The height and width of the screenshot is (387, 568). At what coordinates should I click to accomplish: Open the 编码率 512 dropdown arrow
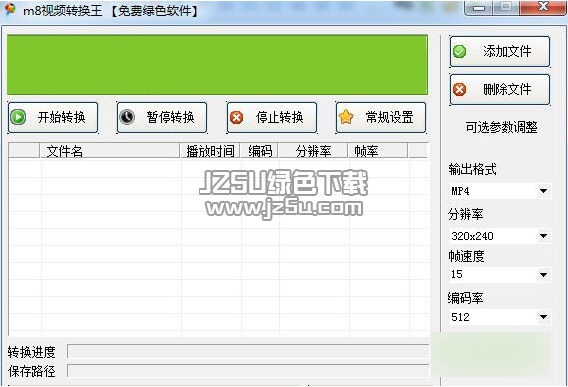(543, 317)
